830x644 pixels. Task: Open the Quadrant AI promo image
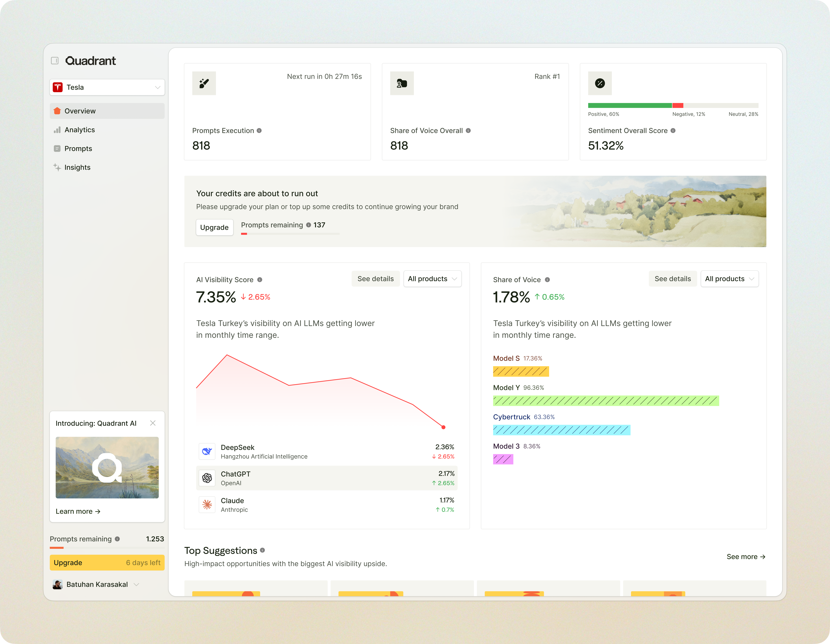coord(107,468)
